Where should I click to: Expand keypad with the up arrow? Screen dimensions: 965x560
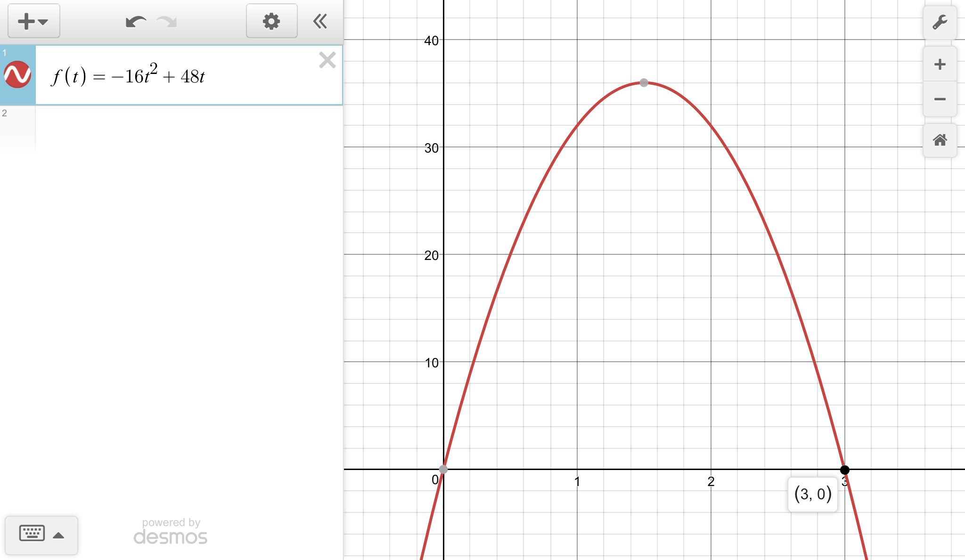(x=58, y=535)
